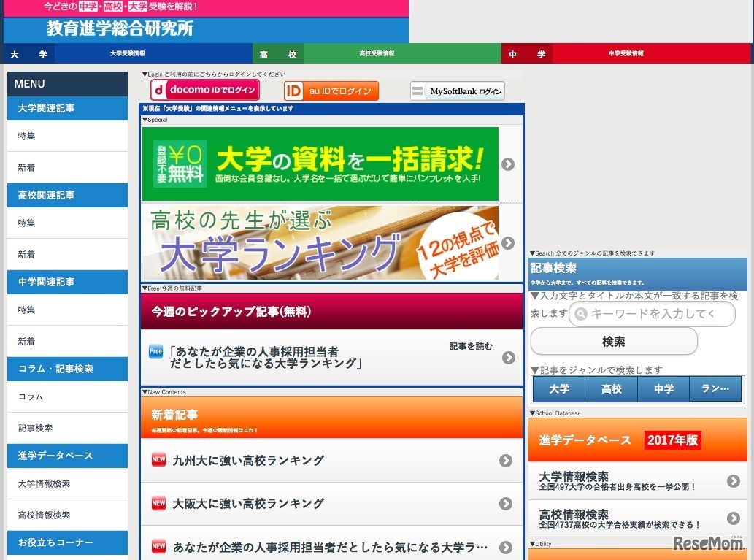The image size is (754, 560).
Task: Click the 2017年版 red label
Action: (x=672, y=440)
